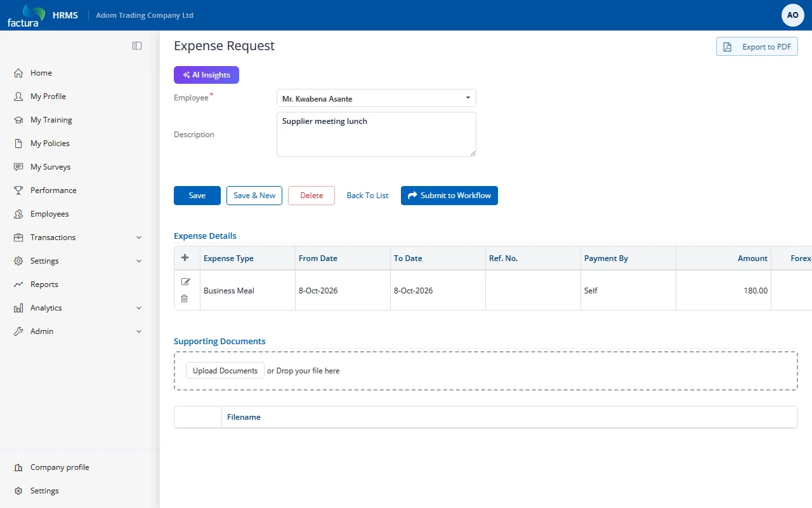Delete the Business Meal row trash icon
This screenshot has width=812, height=508.
point(185,298)
